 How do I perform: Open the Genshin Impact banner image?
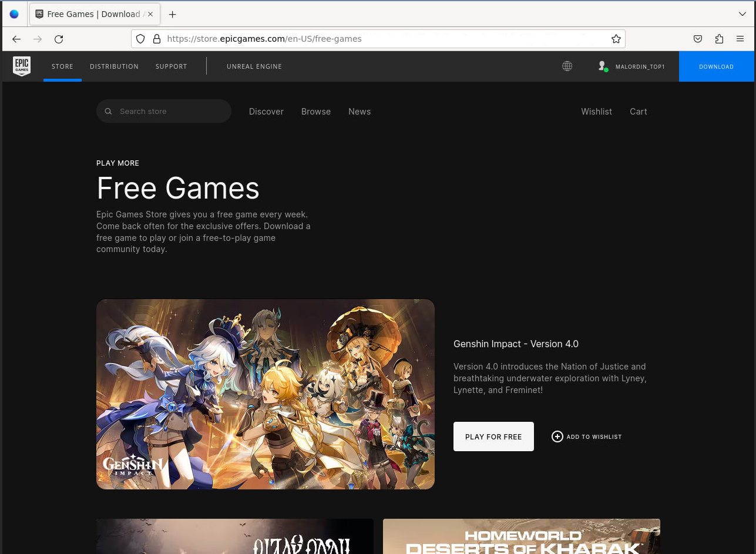click(x=266, y=394)
